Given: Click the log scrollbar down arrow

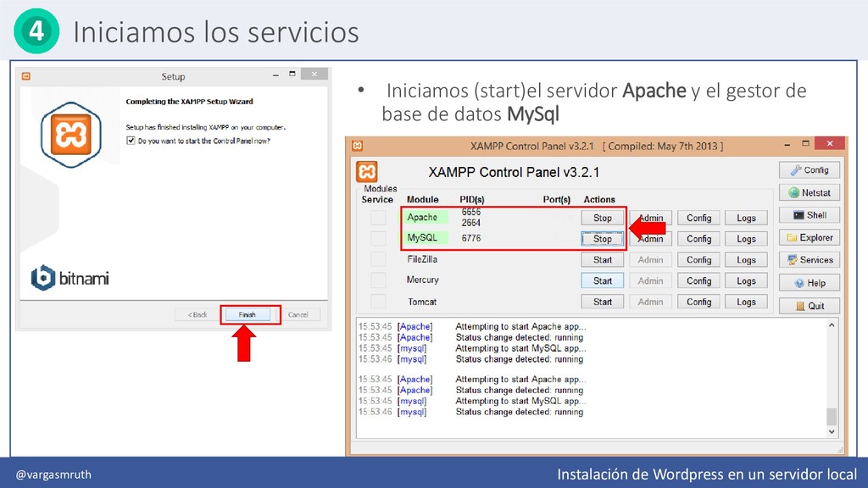Looking at the screenshot, I should click(x=832, y=431).
